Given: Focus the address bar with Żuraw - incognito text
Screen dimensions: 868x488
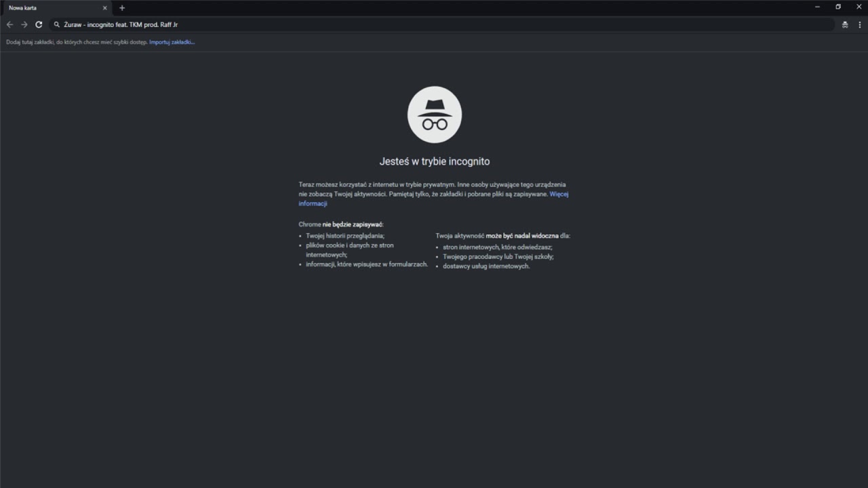Looking at the screenshot, I should pos(442,24).
